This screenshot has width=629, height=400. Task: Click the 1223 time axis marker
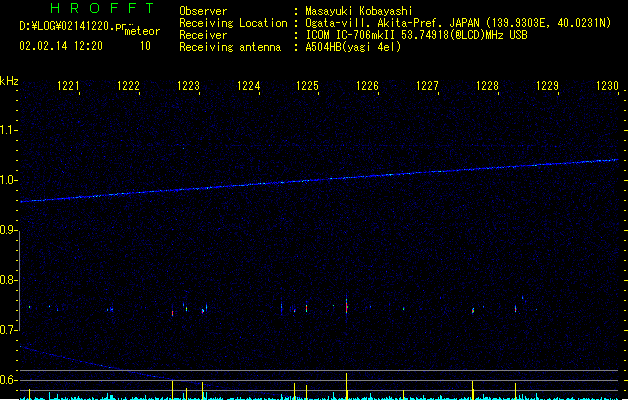click(x=188, y=86)
